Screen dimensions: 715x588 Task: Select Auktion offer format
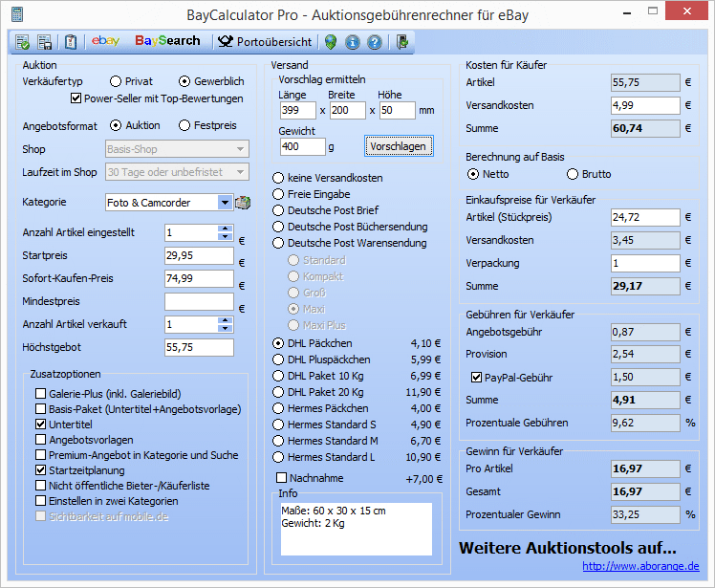pos(135,125)
